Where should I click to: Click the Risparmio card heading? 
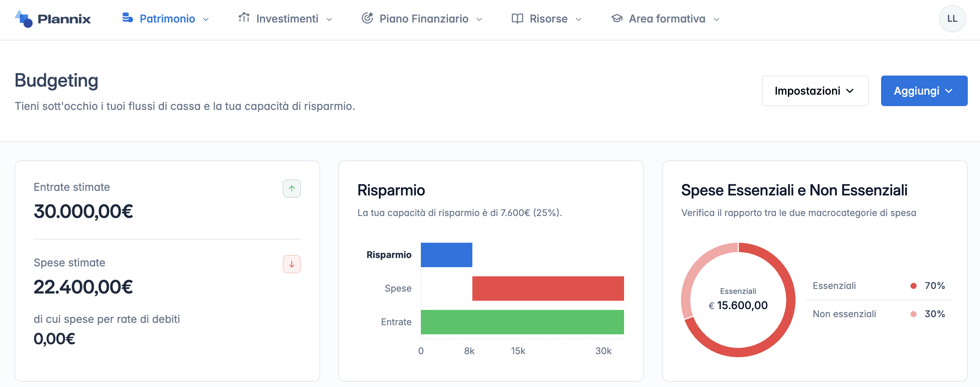(391, 190)
